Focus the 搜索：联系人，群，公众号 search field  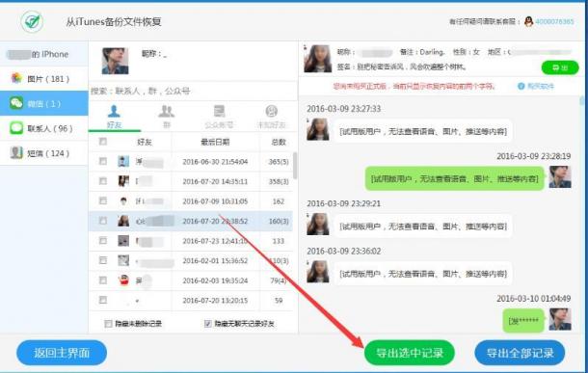click(193, 92)
